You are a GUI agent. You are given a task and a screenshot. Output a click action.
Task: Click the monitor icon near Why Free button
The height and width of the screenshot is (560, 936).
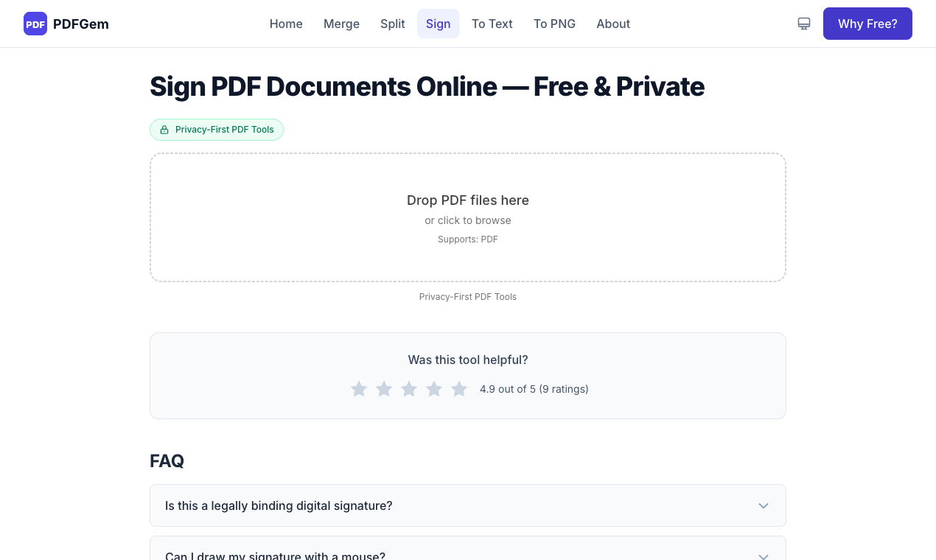pyautogui.click(x=803, y=24)
